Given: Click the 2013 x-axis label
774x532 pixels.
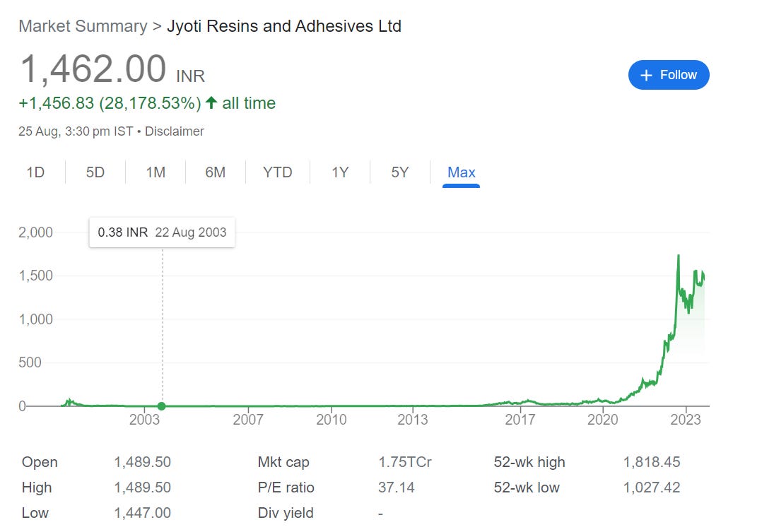Looking at the screenshot, I should click(413, 420).
